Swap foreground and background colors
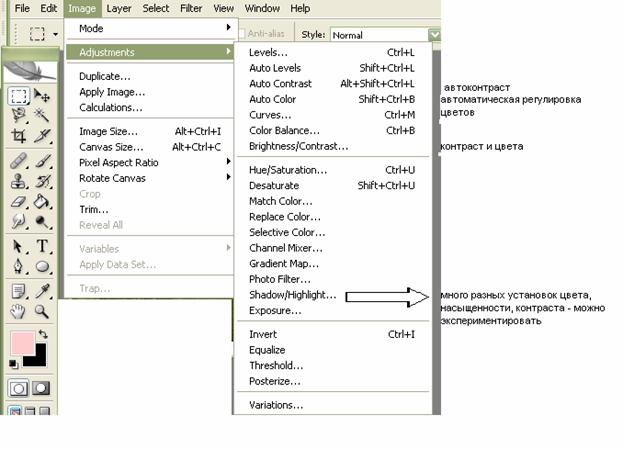Viewport: 623px width, 449px height. click(43, 334)
